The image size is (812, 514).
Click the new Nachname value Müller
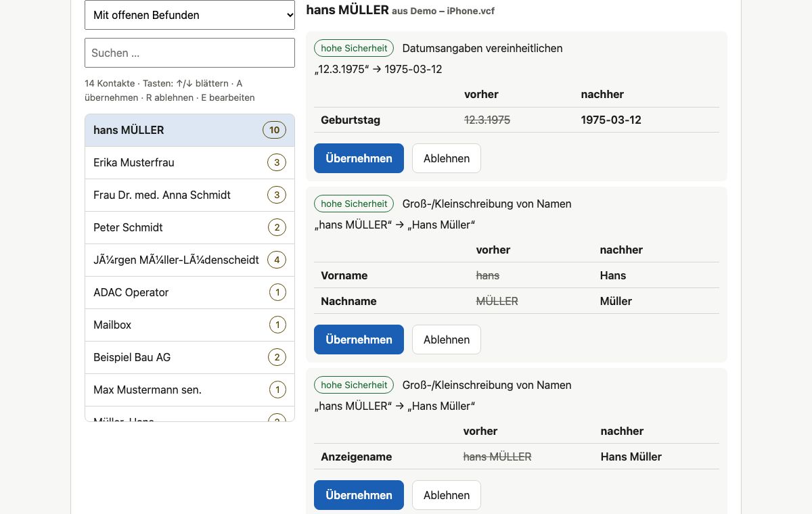616,301
